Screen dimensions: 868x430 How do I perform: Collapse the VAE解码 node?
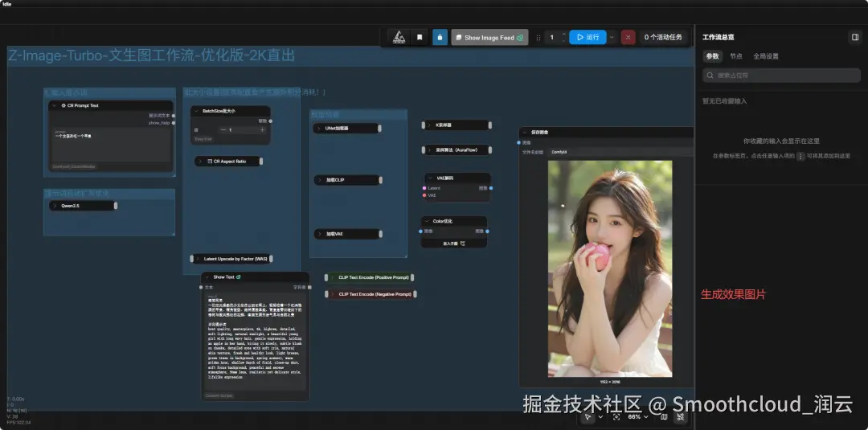pyautogui.click(x=431, y=178)
